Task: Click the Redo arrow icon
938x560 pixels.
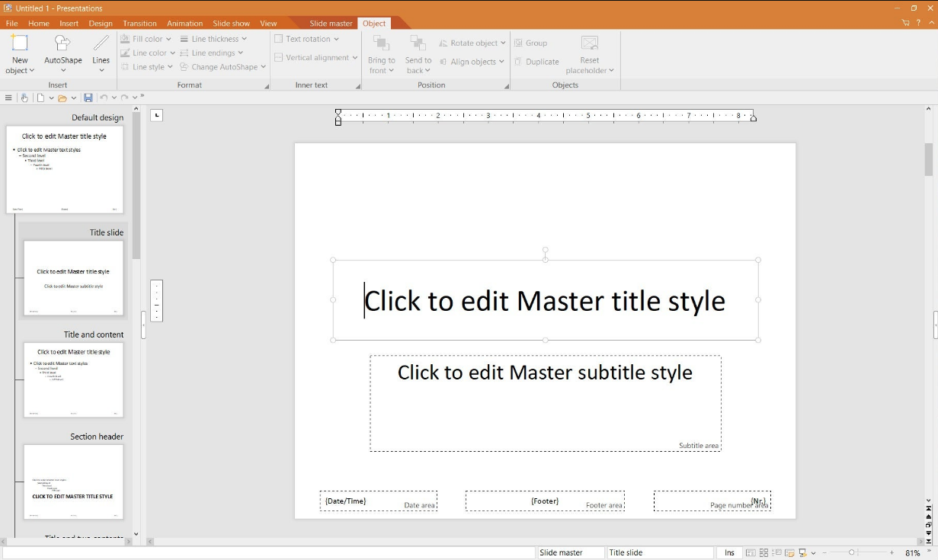Action: pyautogui.click(x=124, y=98)
